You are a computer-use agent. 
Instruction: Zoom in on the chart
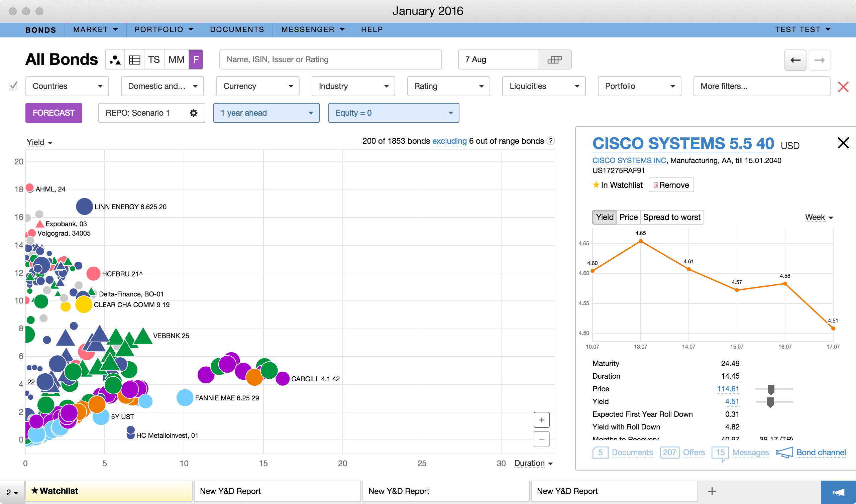click(541, 420)
